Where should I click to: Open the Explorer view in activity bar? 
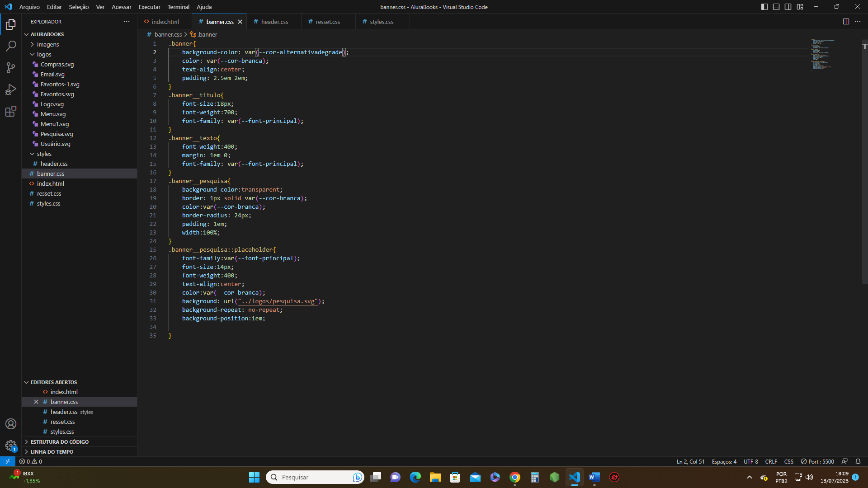pyautogui.click(x=11, y=24)
